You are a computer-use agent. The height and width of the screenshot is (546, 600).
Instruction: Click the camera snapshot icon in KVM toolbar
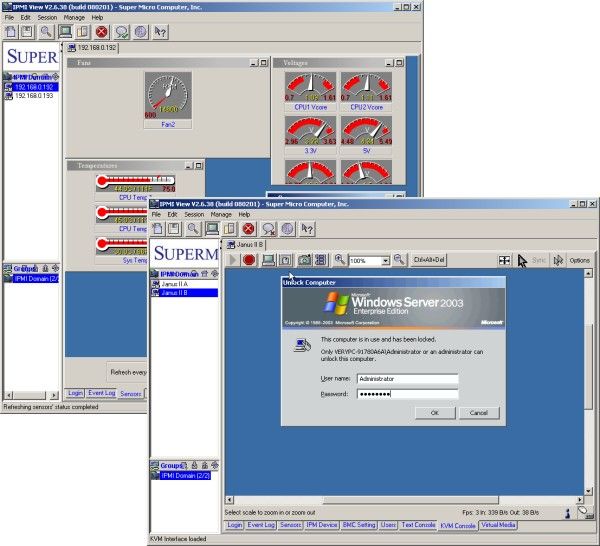pos(305,260)
